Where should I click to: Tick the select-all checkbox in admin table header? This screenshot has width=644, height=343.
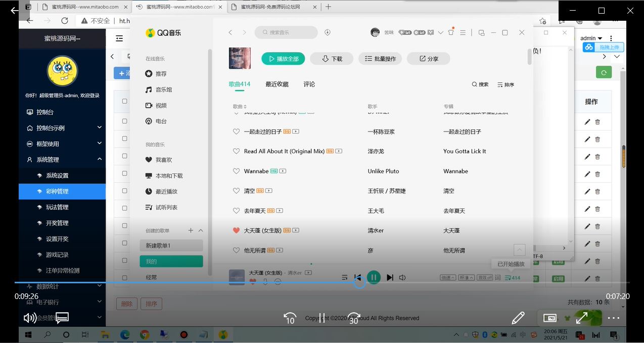(x=125, y=101)
